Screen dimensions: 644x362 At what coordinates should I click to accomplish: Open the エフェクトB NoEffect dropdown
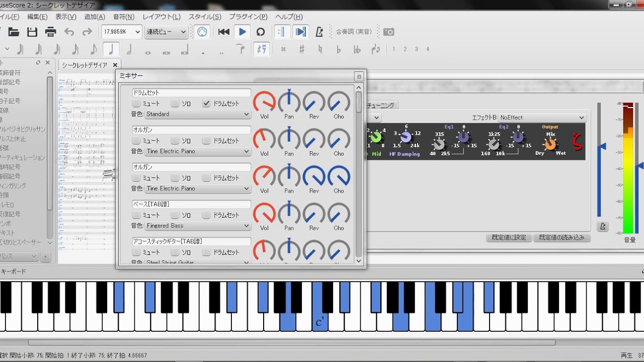coord(542,117)
